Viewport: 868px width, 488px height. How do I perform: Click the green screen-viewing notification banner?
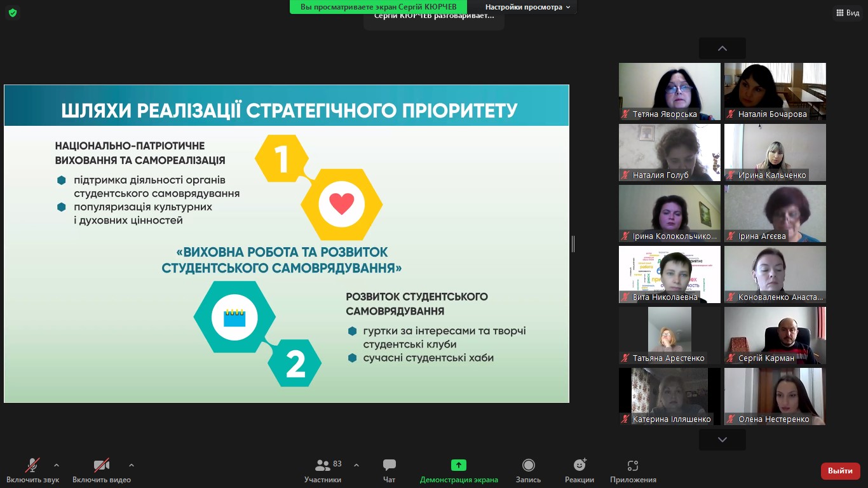(379, 7)
